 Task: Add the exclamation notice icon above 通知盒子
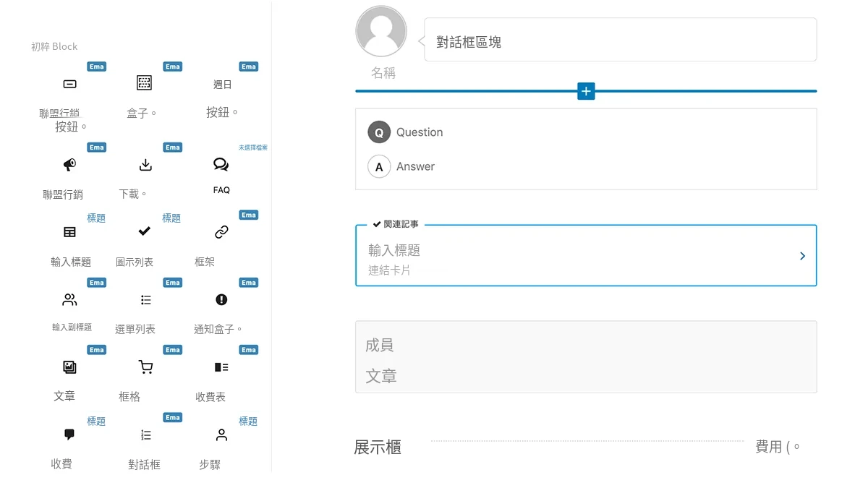click(221, 299)
